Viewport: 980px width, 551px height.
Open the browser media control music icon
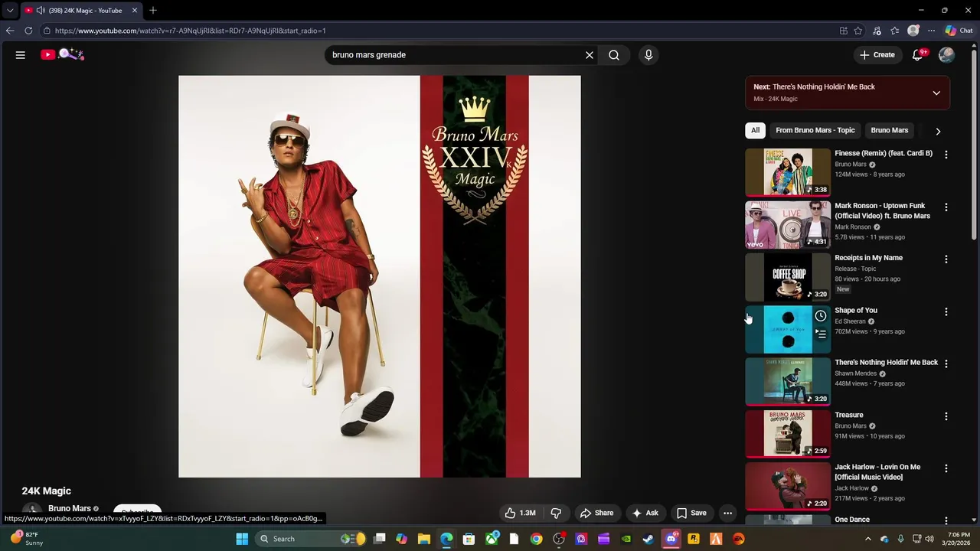pyautogui.click(x=877, y=31)
